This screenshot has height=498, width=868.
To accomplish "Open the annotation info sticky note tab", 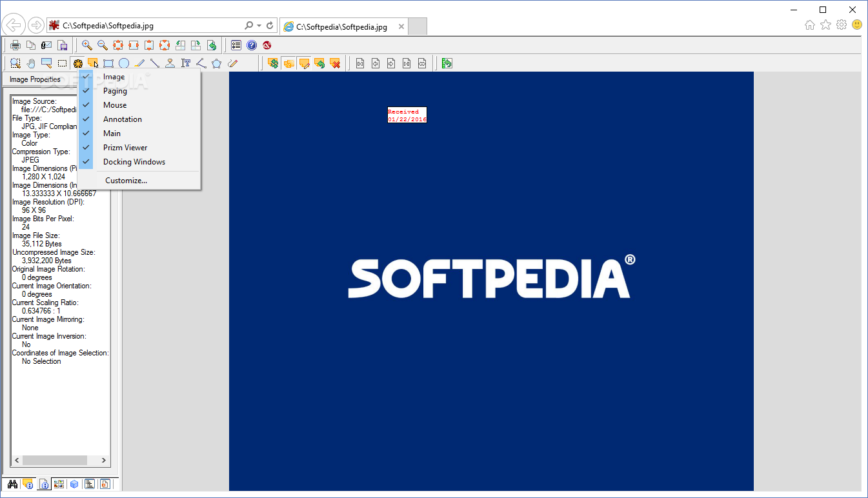I will pos(28,484).
